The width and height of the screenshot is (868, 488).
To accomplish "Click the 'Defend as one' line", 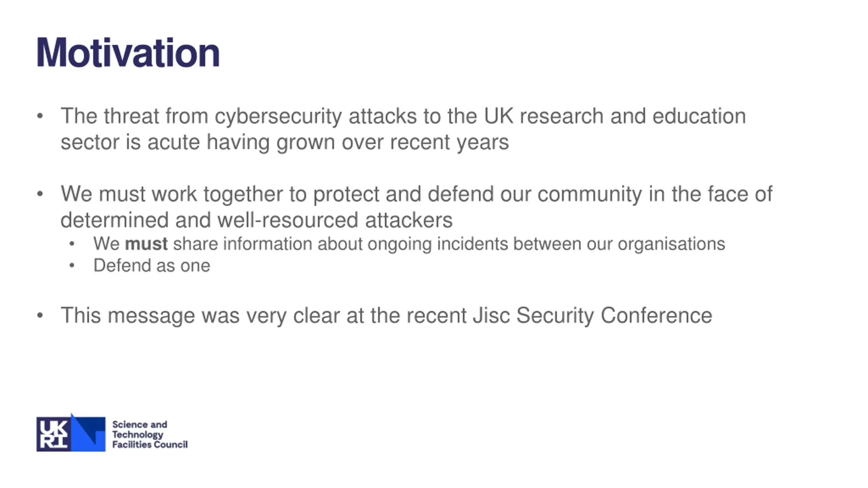I will pos(152,265).
